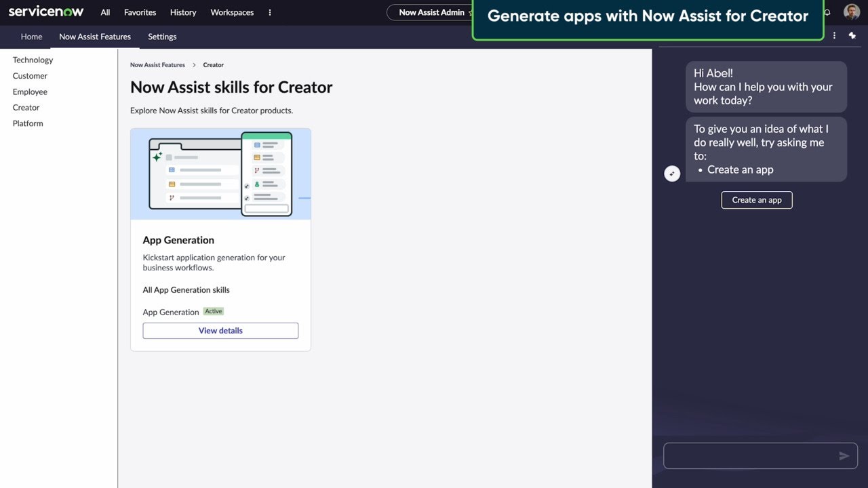Open notifications with the bell icon
This screenshot has height=488, width=868.
[x=827, y=12]
